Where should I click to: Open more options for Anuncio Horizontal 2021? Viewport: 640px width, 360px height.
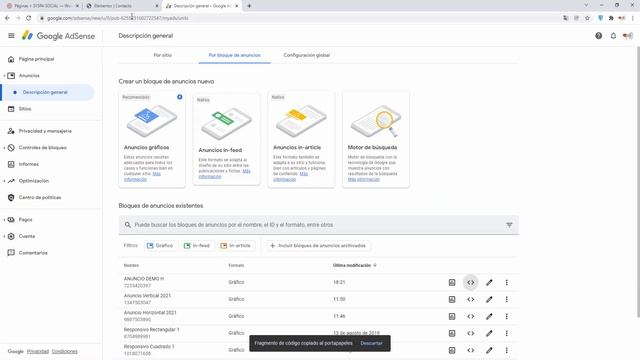[507, 316]
